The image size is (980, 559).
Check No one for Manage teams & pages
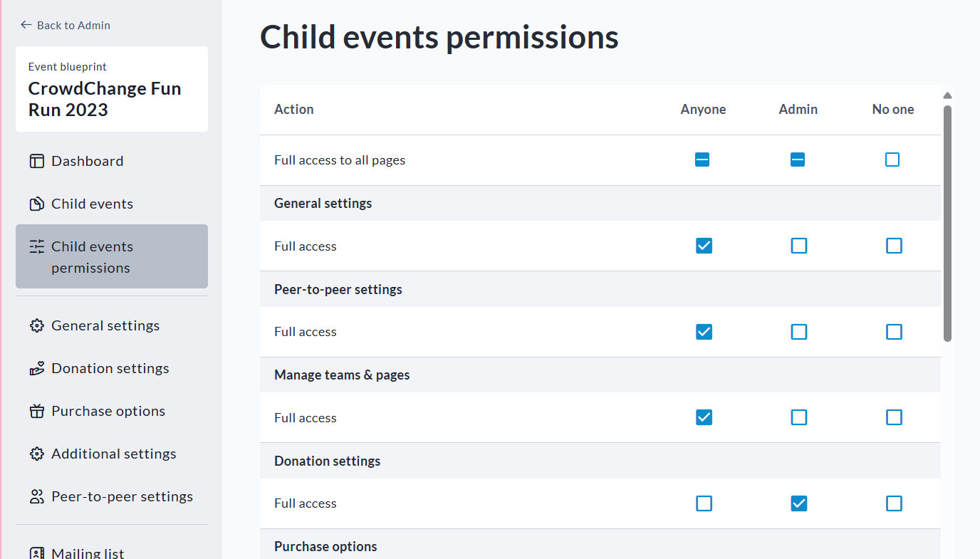coord(894,417)
